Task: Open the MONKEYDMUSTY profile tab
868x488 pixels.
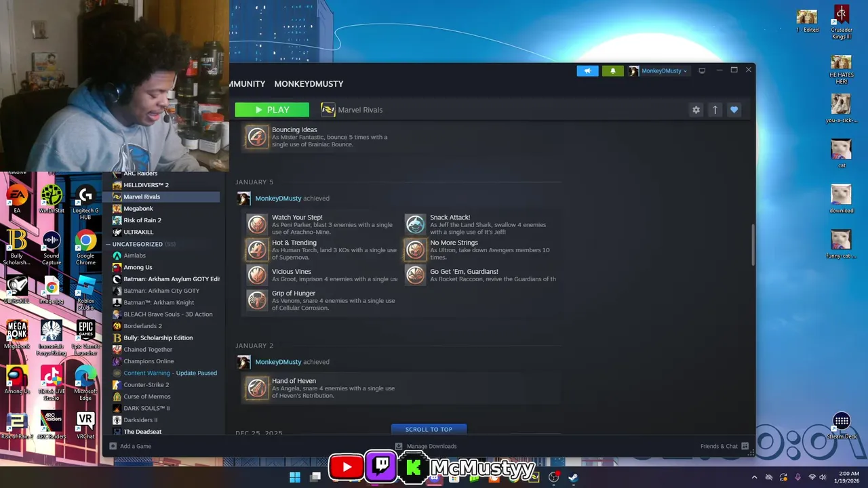Action: coord(309,84)
